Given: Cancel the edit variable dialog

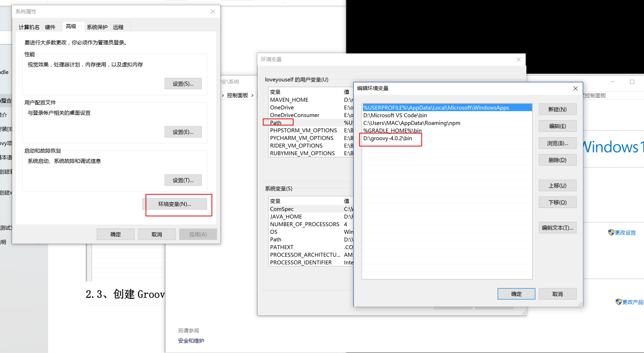Looking at the screenshot, I should click(x=557, y=294).
